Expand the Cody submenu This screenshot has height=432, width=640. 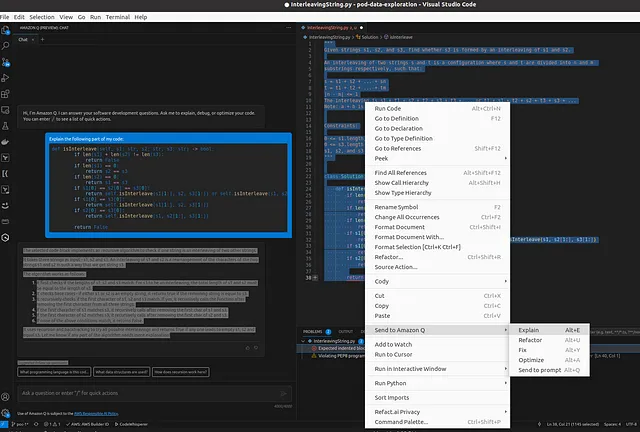click(437, 281)
